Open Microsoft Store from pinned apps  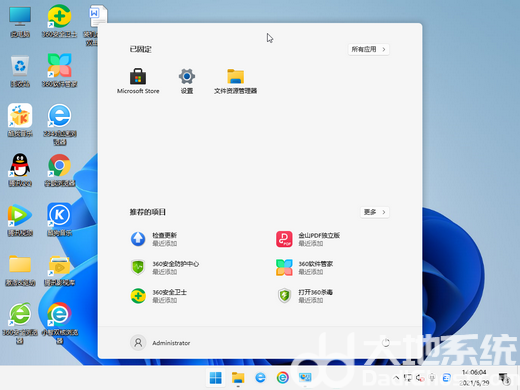tap(138, 81)
